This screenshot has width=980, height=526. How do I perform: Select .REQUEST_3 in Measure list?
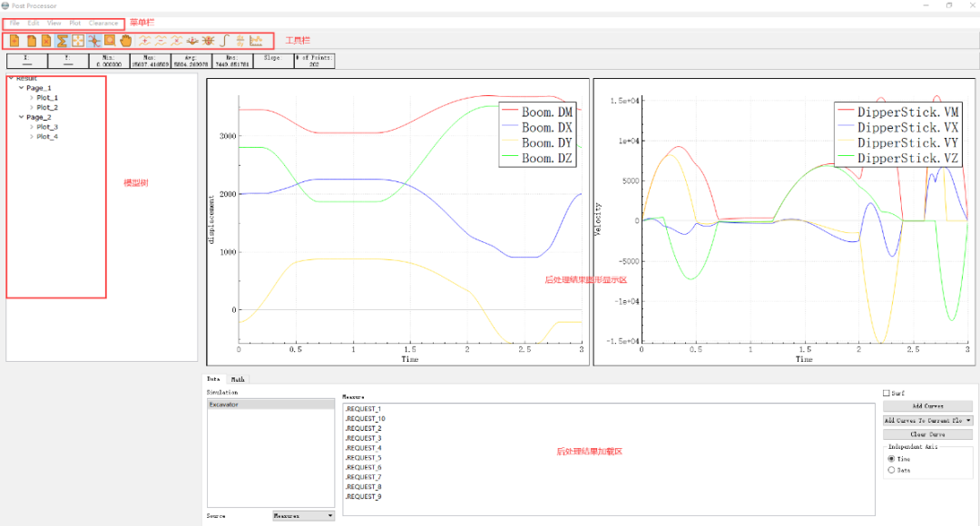pos(363,439)
